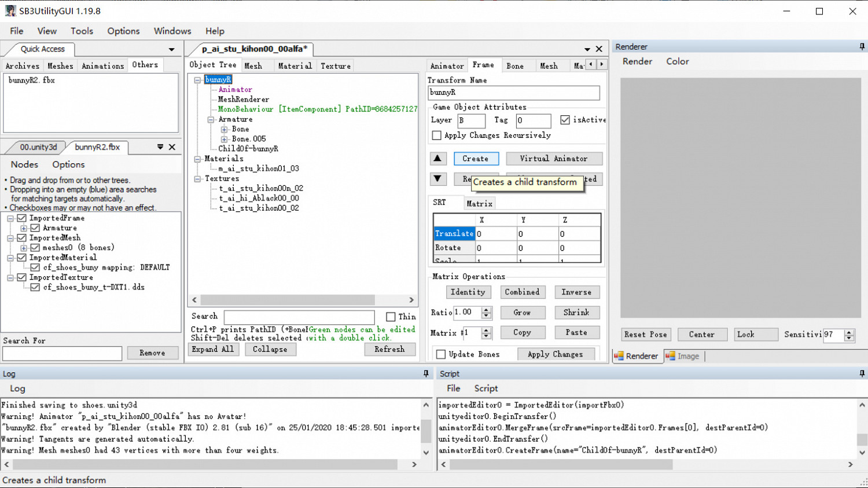The image size is (868, 488).
Task: Close the p_ai_stu_kihon00_00alfa document tab
Action: coord(599,49)
